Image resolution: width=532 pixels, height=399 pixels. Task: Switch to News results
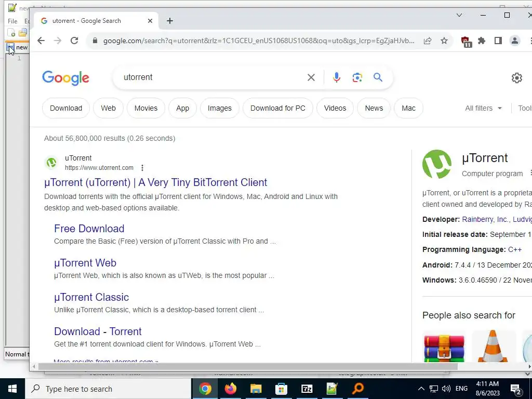tap(374, 108)
